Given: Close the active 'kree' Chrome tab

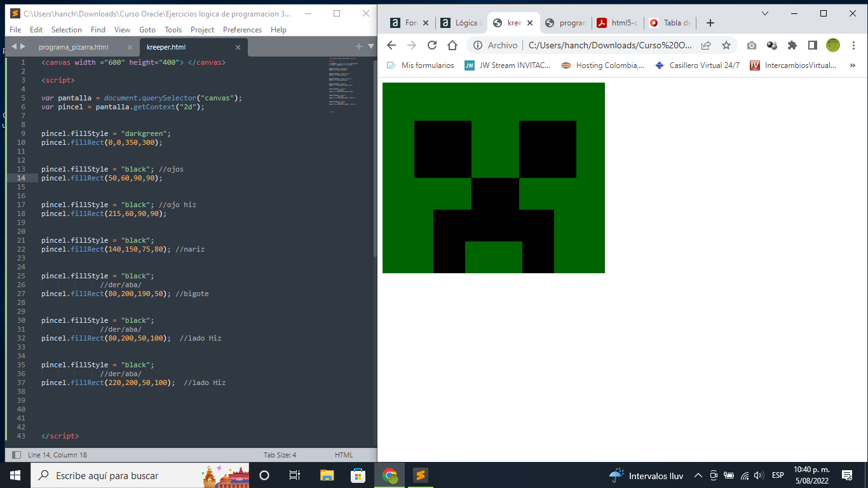Looking at the screenshot, I should (x=530, y=23).
